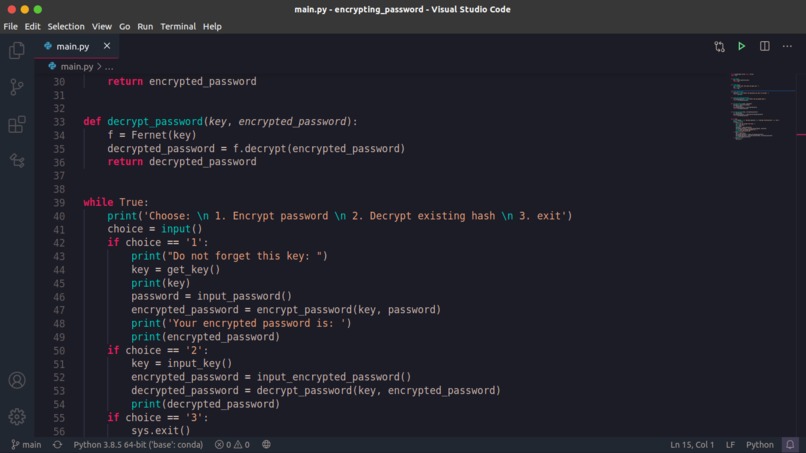The width and height of the screenshot is (806, 453).
Task: Click the main branch indicator in status bar
Action: (x=26, y=444)
